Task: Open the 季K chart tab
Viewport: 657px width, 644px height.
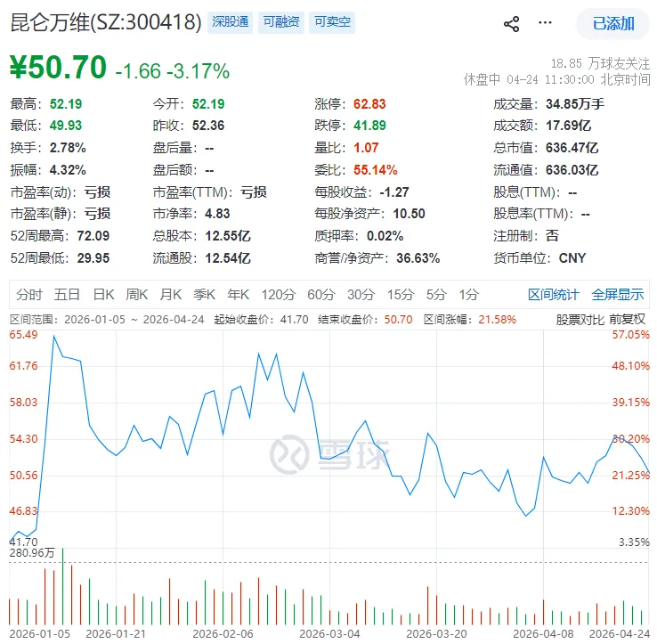Action: click(x=204, y=295)
